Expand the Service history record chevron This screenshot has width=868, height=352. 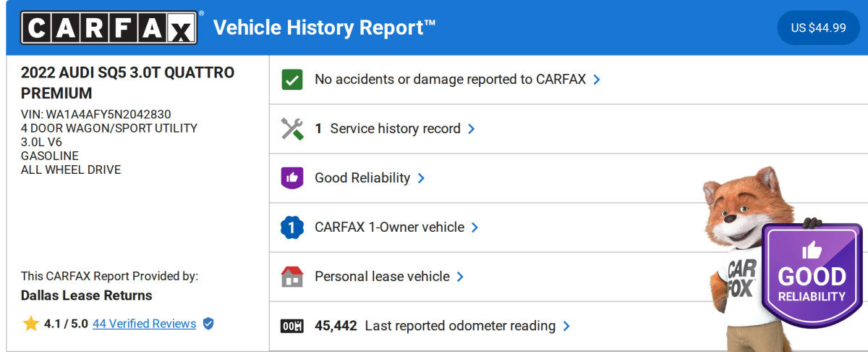click(472, 129)
